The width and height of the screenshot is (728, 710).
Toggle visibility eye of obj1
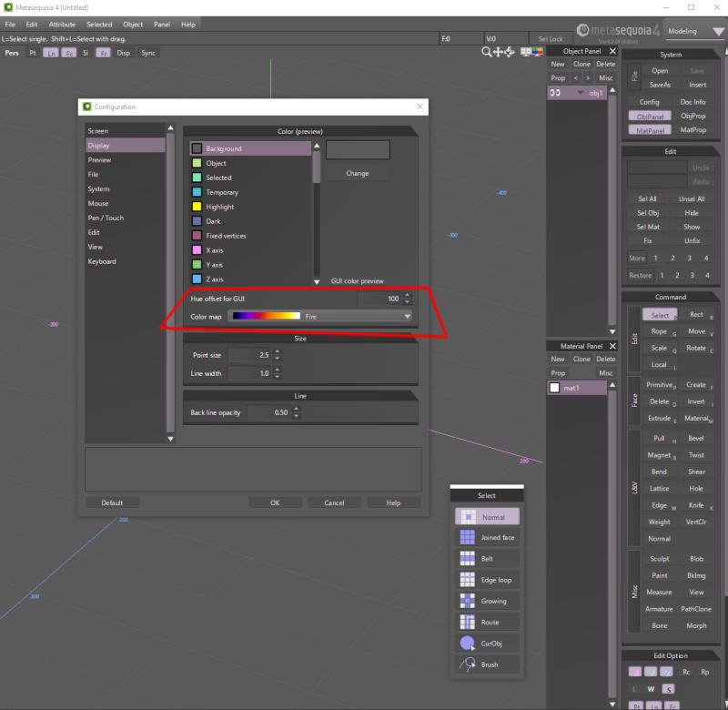555,93
